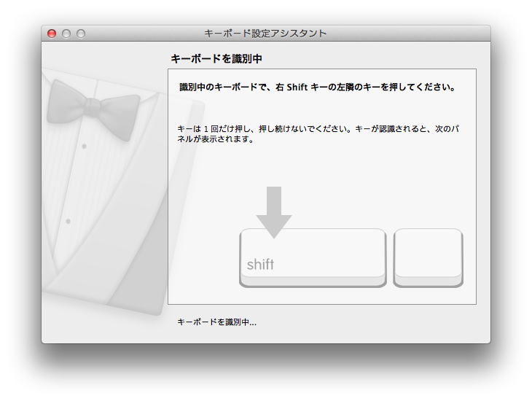Screen dimensions: 532x401
Task: Click the text キーは 1 回だけ押し
Action: tap(215, 129)
